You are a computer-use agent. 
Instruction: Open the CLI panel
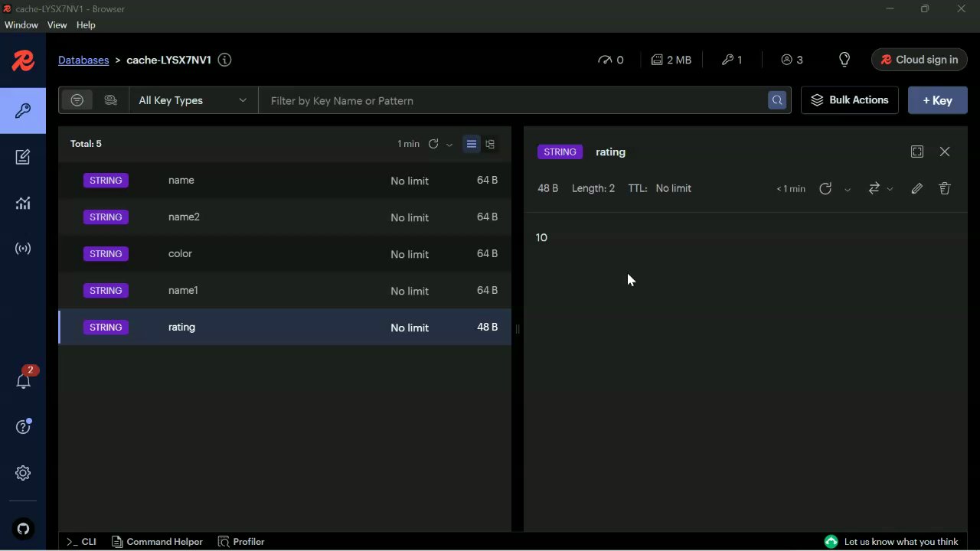(81, 541)
